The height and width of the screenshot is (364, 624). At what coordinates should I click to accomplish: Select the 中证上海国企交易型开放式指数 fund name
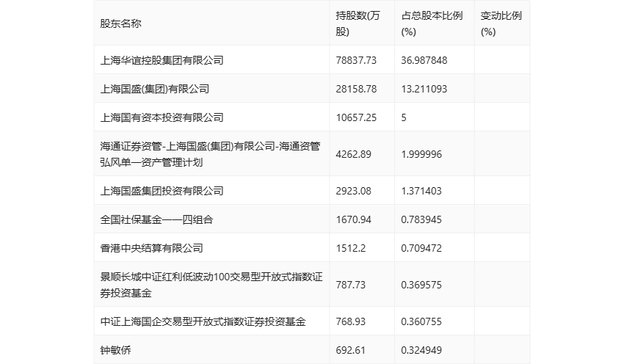point(203,321)
